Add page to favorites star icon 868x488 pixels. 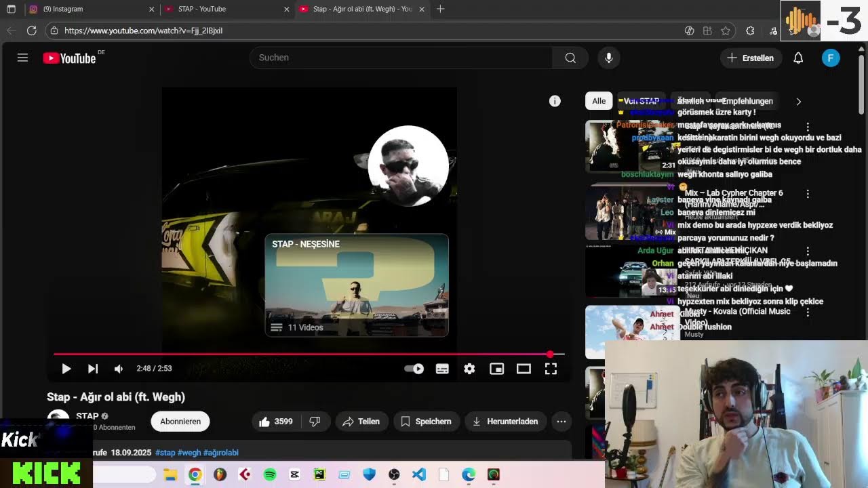click(726, 30)
